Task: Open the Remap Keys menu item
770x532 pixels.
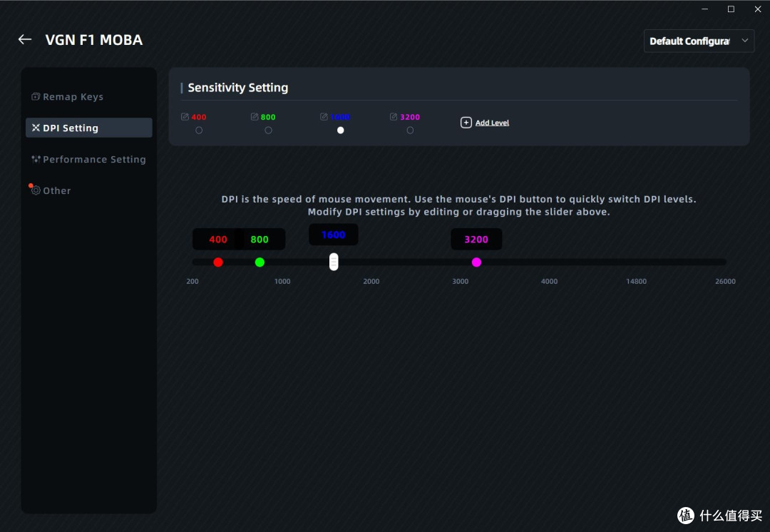Action: coord(89,97)
